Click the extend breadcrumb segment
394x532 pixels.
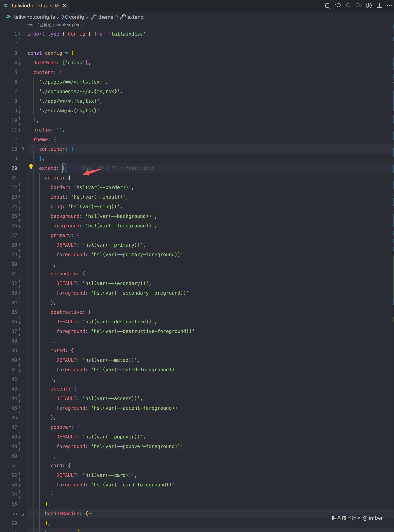pos(135,17)
